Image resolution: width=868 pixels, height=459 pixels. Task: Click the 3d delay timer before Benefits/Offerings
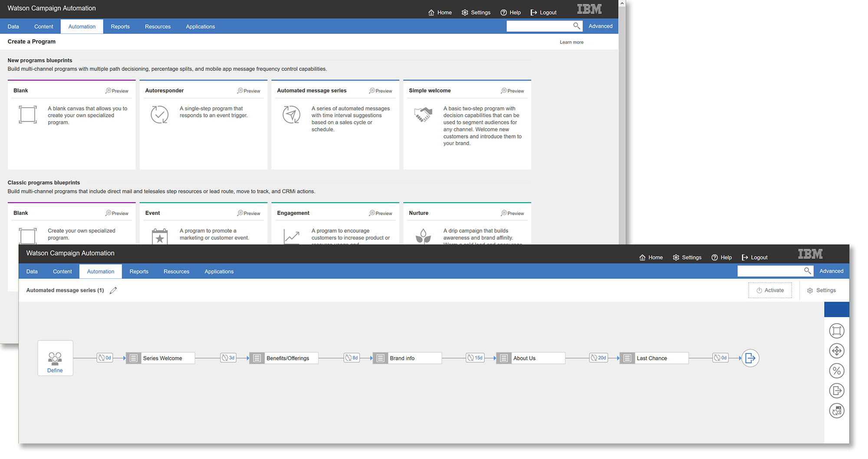(228, 358)
